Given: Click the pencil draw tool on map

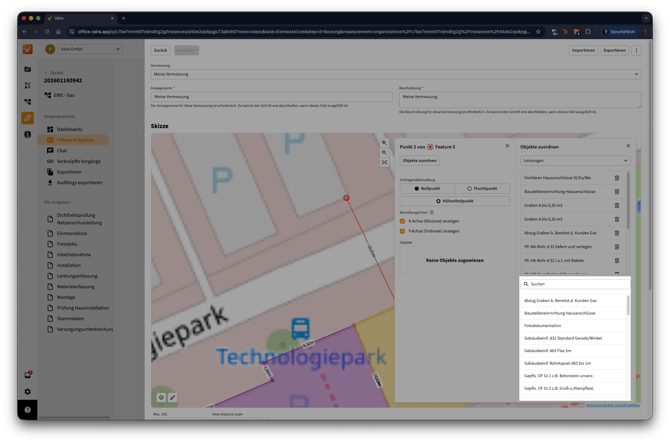Looking at the screenshot, I should 172,397.
